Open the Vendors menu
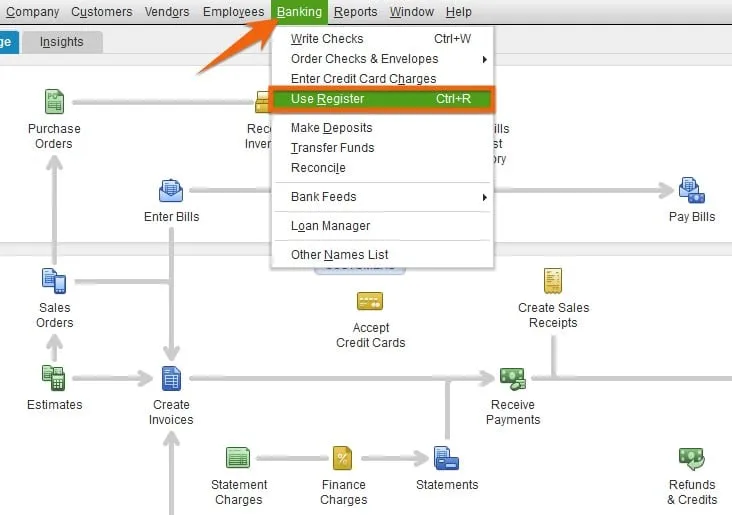This screenshot has height=515, width=732. point(167,12)
